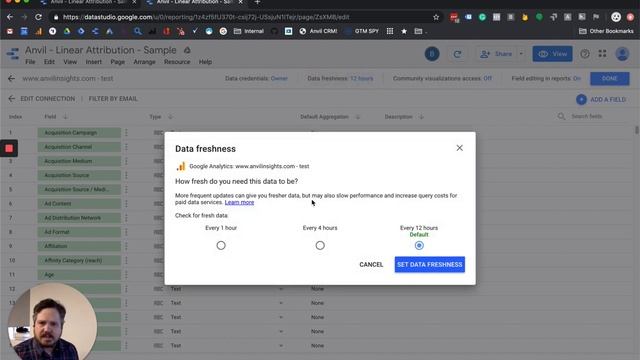Open the Google apps grid icon
The image size is (640, 360).
[x=602, y=54]
